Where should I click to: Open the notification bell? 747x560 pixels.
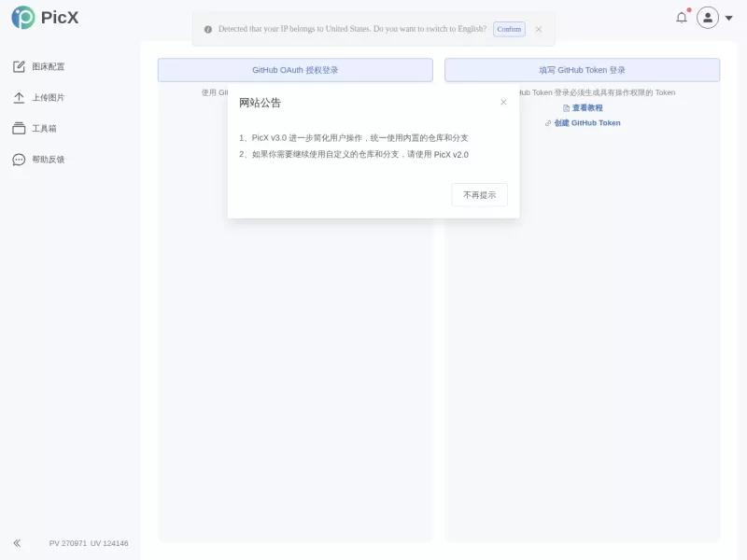tap(682, 18)
